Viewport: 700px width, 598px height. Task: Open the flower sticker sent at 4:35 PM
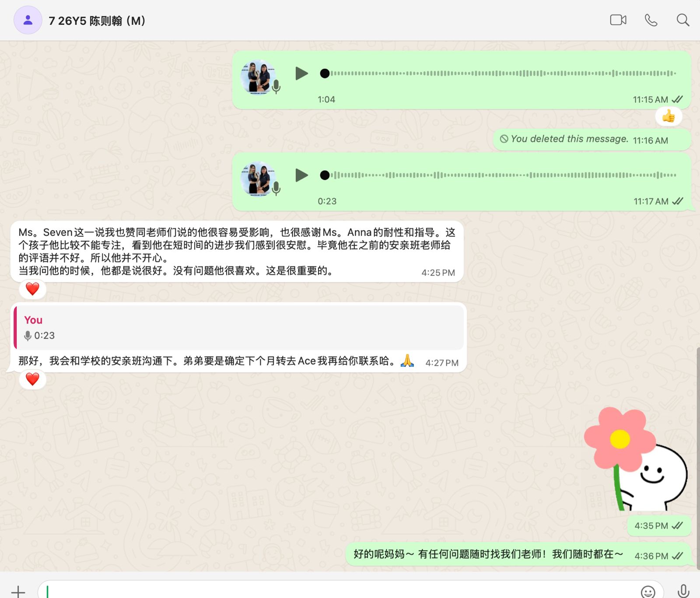coord(636,459)
